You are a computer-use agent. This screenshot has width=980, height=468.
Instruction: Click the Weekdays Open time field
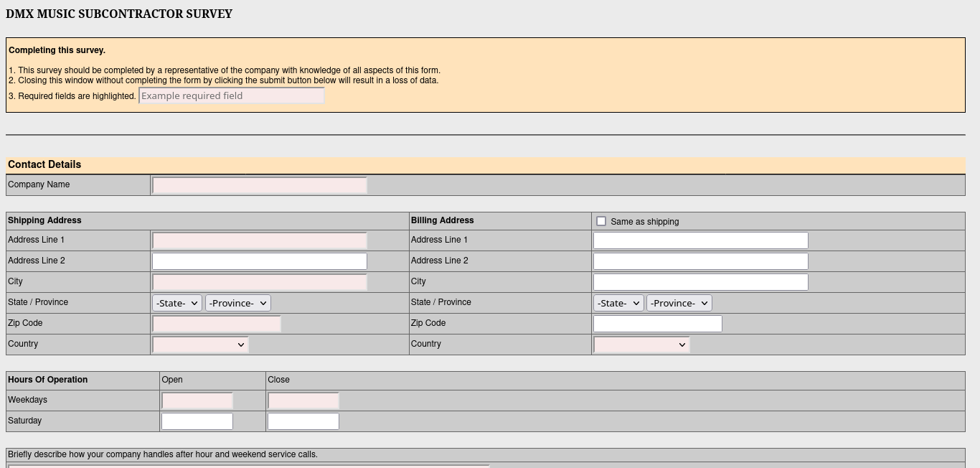197,401
